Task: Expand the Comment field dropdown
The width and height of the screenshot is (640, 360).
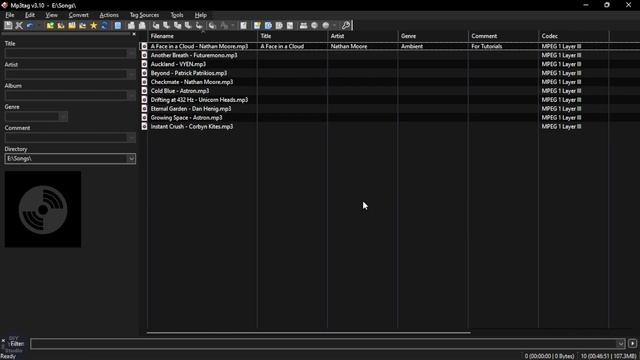Action: click(131, 138)
